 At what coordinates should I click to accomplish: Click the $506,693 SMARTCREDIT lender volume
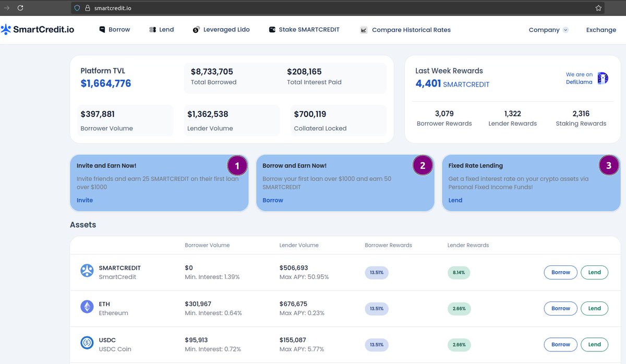(294, 268)
